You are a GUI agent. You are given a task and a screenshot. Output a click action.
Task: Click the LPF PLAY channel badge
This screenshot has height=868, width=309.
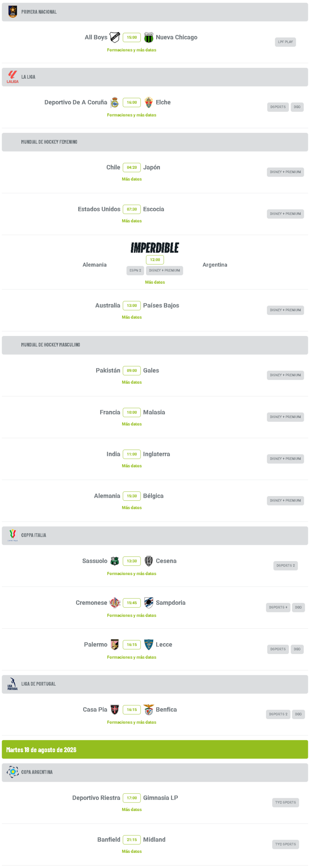click(285, 42)
